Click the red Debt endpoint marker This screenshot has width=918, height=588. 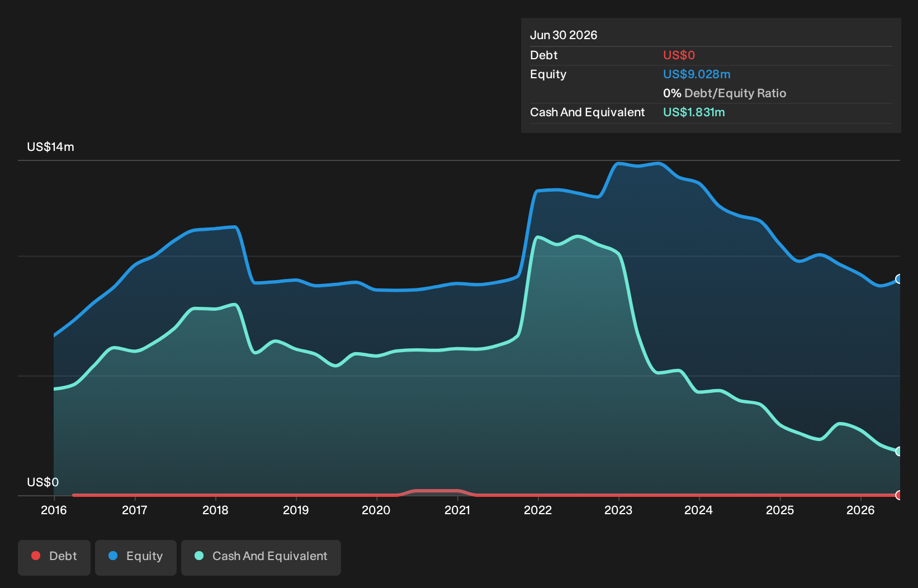[899, 495]
